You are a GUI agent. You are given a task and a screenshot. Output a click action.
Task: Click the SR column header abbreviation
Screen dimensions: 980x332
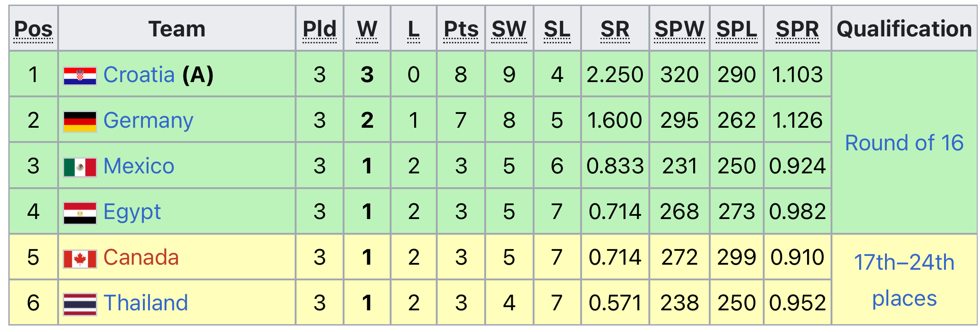click(615, 30)
